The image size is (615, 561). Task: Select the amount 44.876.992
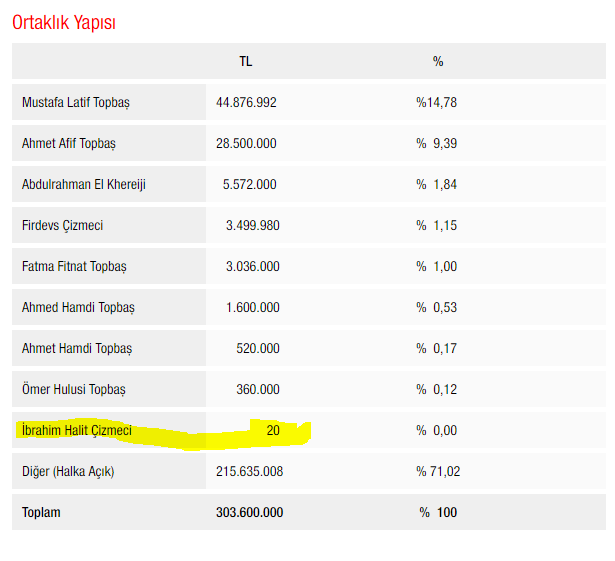point(246,103)
